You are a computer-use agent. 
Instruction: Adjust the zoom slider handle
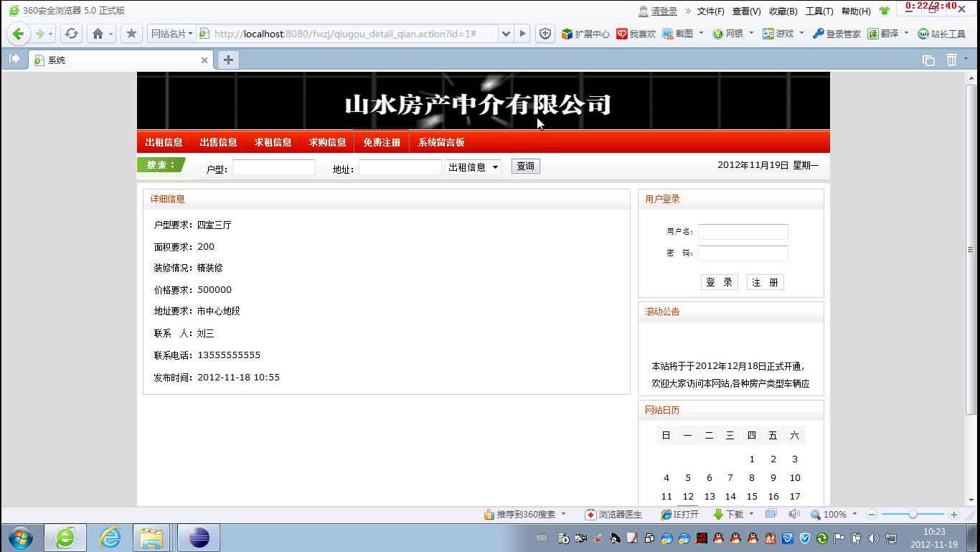913,514
